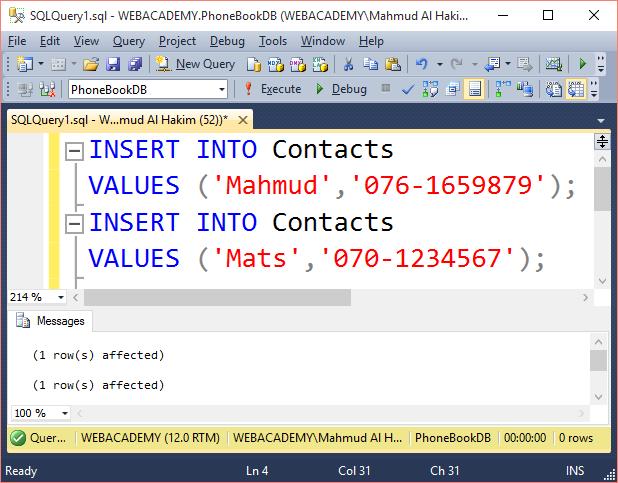
Task: Open the 100 % messages zoom dropdown
Action: (65, 413)
